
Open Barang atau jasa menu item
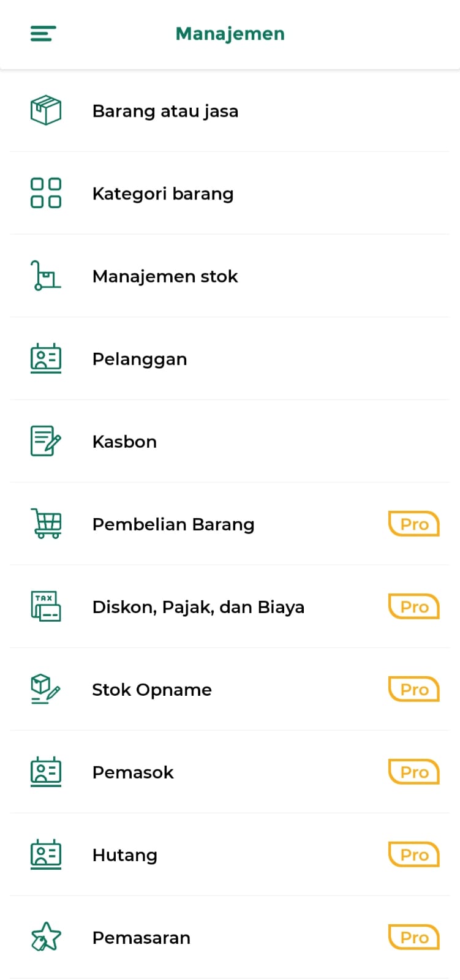coord(165,111)
